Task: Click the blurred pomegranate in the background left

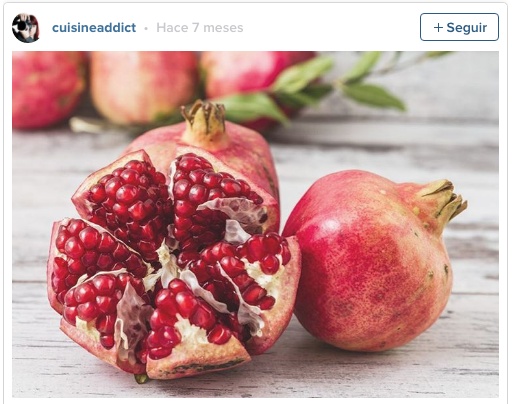Action: pyautogui.click(x=47, y=90)
